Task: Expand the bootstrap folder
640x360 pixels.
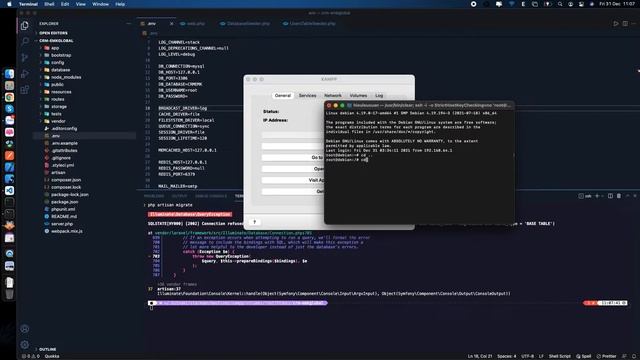Action: point(61,55)
